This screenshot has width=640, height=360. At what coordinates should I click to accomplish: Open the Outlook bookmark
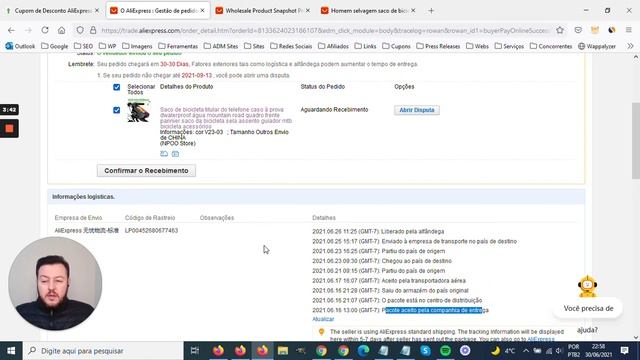[x=20, y=46]
